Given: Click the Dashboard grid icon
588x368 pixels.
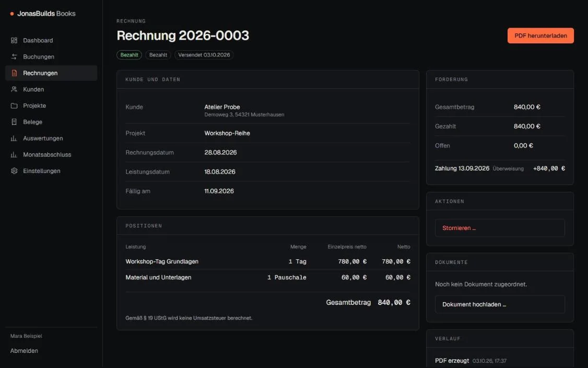Looking at the screenshot, I should (x=14, y=40).
